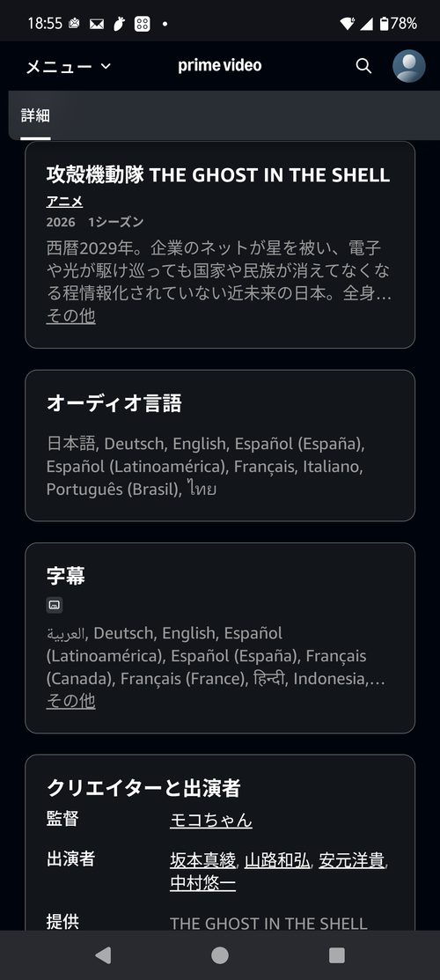Open the profile avatar icon
Viewport: 440px width, 980px height.
pos(408,66)
